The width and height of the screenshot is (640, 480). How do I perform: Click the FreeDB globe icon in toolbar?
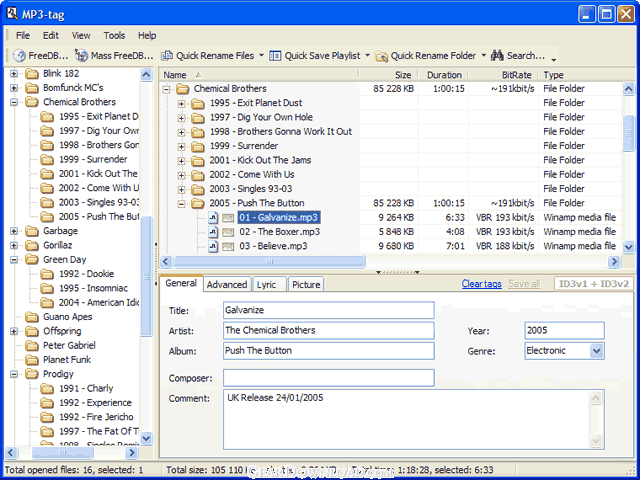(19, 56)
